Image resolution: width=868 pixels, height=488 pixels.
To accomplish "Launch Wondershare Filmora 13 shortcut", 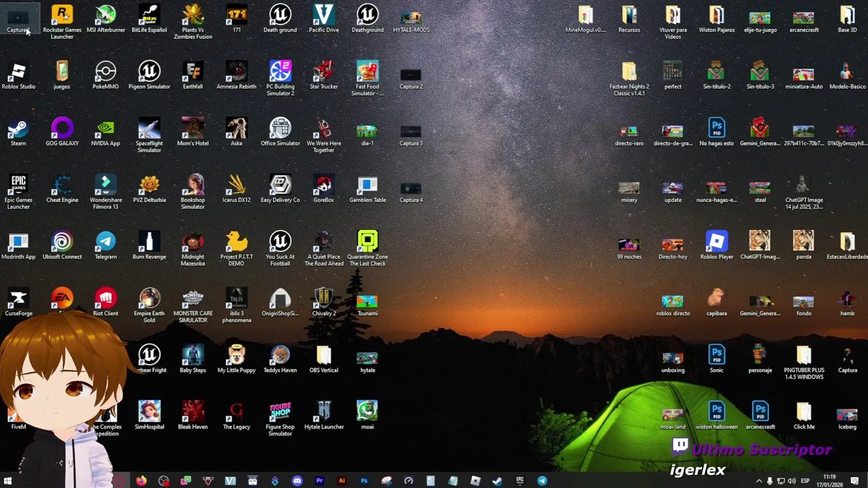I will [x=106, y=192].
